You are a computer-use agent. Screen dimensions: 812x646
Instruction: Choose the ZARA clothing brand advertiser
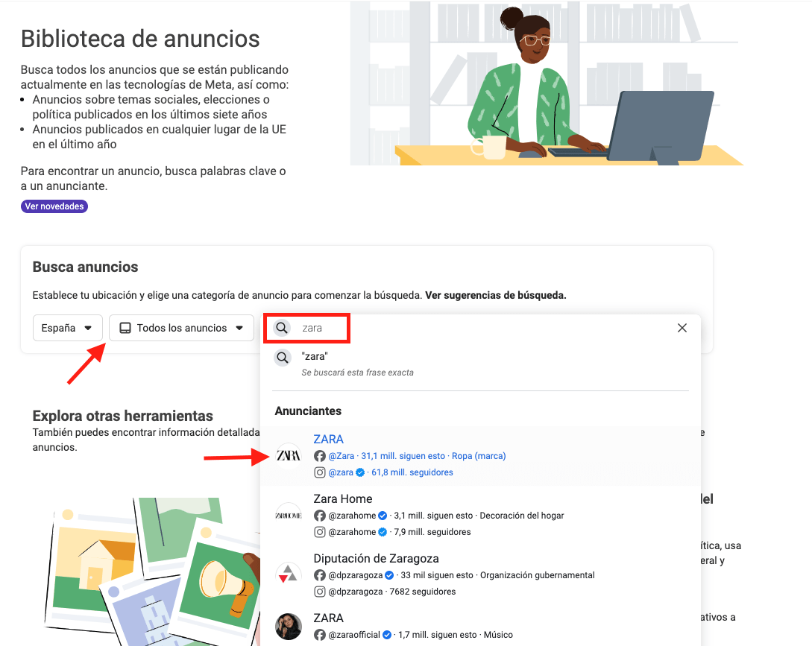(x=481, y=455)
